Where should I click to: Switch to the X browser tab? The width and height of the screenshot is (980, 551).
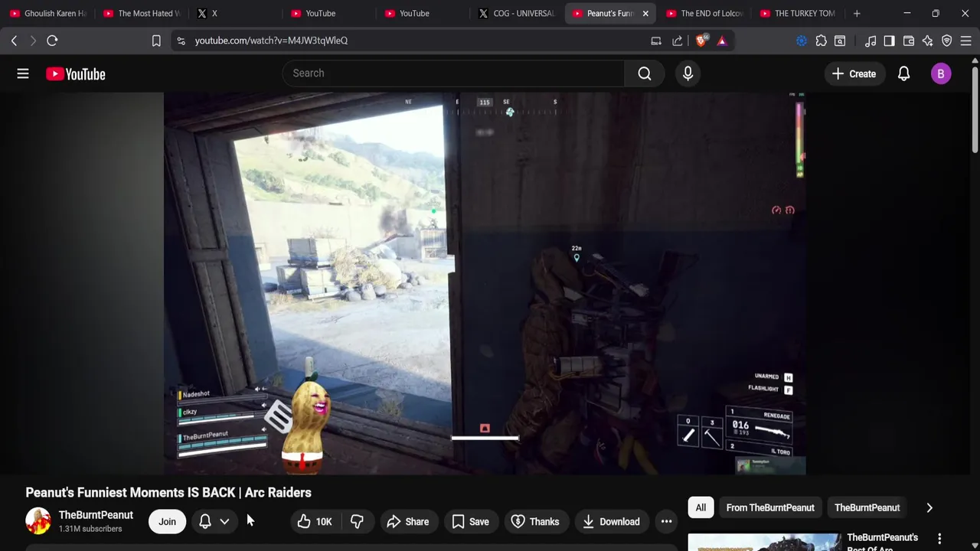point(236,13)
